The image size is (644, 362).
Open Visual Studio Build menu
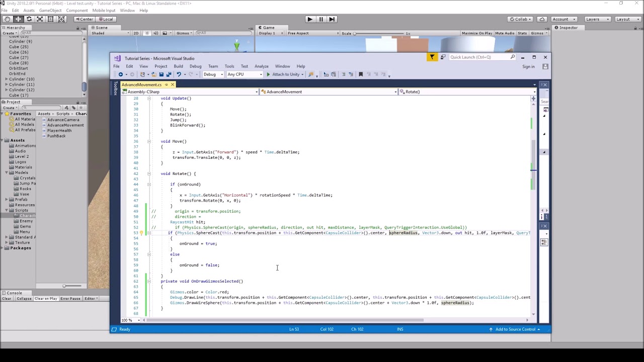[178, 66]
